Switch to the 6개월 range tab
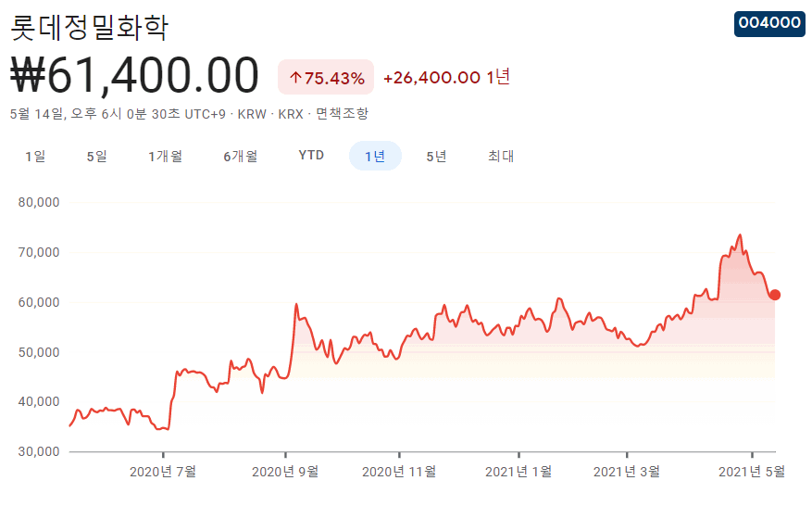This screenshot has width=812, height=506. 241,156
